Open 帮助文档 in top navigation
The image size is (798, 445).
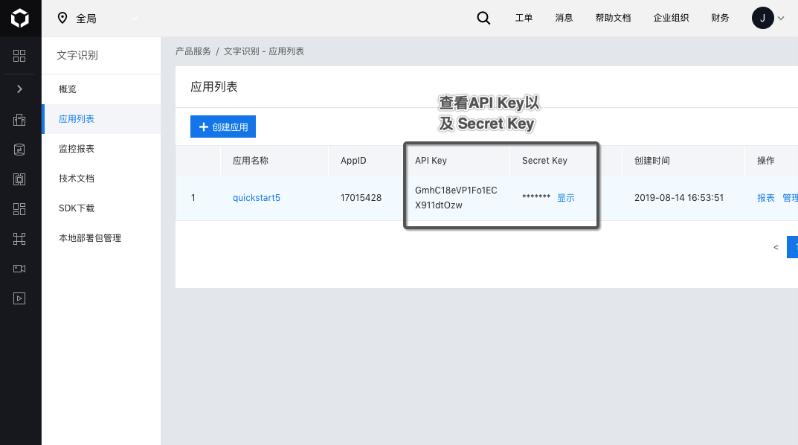[x=613, y=18]
